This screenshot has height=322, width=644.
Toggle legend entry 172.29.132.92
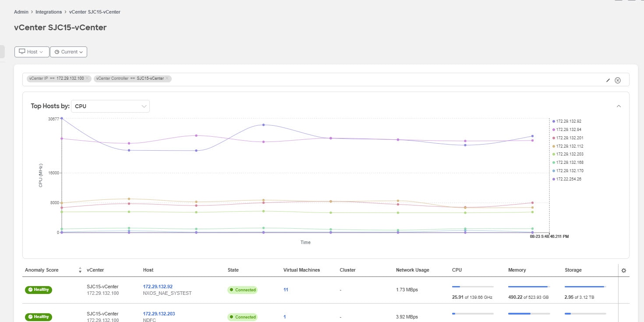567,121
